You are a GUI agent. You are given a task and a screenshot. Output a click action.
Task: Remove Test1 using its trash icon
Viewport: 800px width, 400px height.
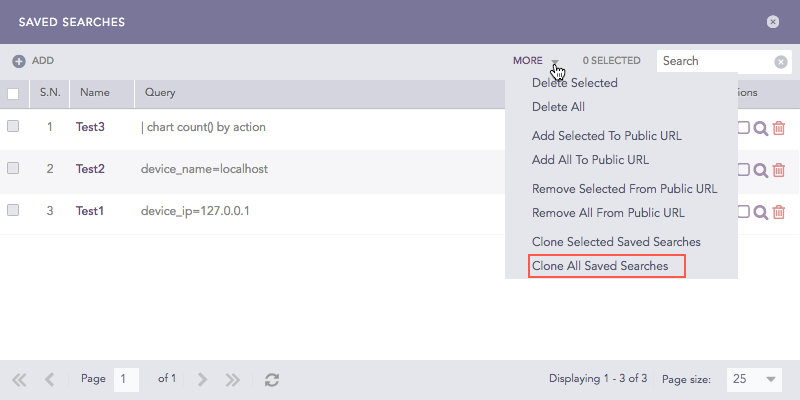(779, 212)
